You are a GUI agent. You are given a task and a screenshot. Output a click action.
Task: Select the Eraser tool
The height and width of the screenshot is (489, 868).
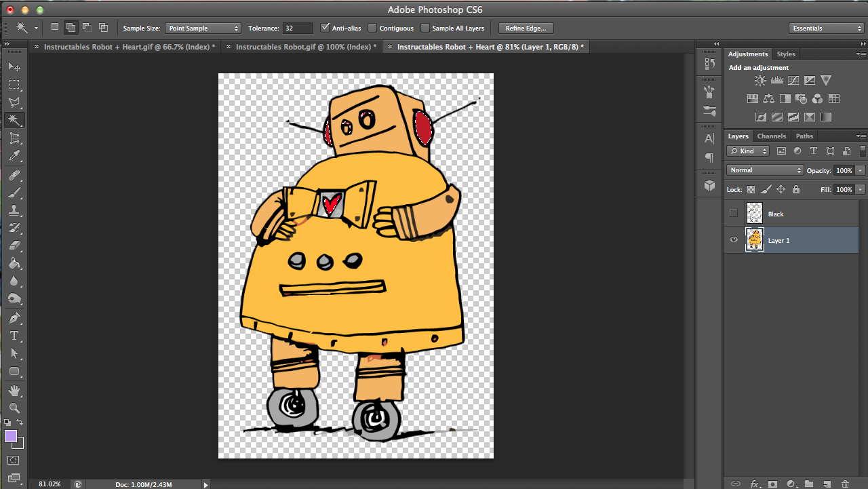14,246
